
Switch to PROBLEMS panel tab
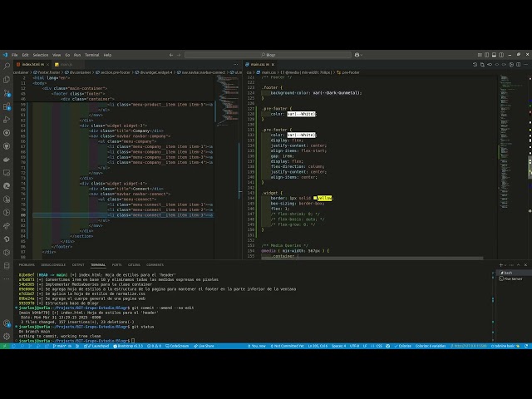tap(27, 265)
